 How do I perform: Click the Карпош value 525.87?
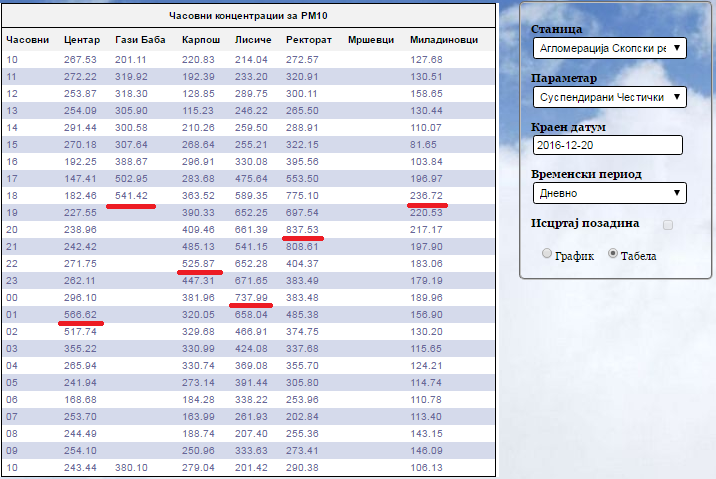tap(198, 264)
